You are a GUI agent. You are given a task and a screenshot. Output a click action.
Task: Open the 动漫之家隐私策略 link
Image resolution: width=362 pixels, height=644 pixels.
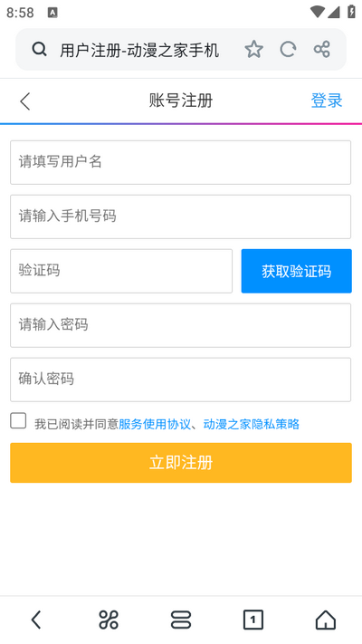pos(252,424)
